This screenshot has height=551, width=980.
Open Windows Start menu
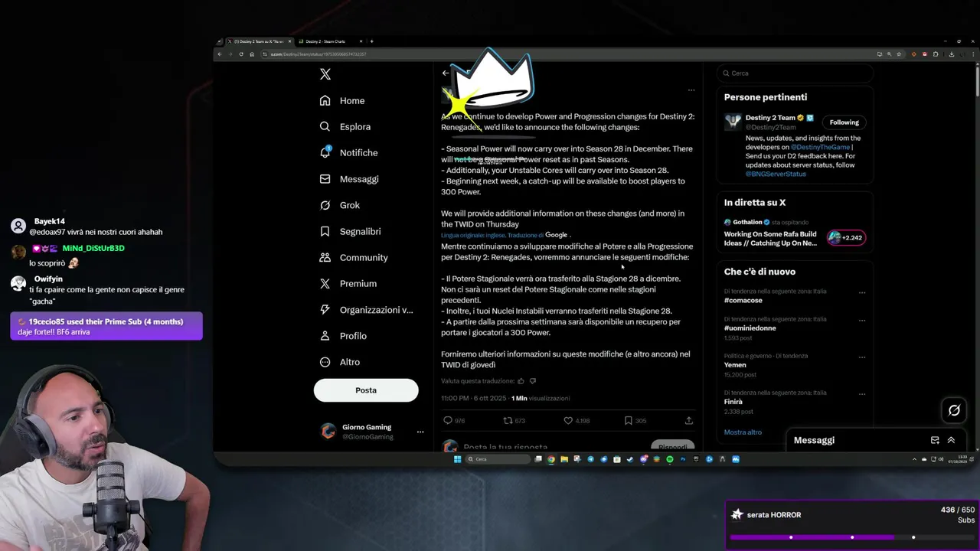point(458,459)
